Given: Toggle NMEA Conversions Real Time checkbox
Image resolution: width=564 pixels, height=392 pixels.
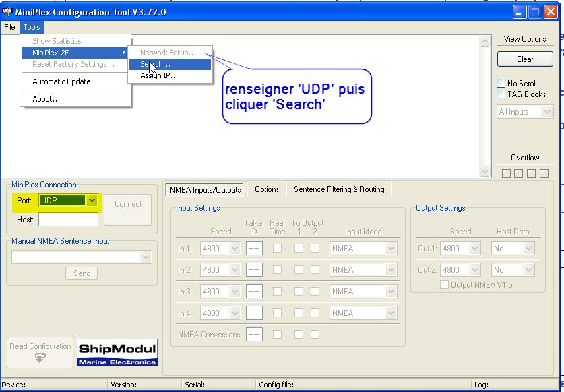Looking at the screenshot, I should [277, 335].
